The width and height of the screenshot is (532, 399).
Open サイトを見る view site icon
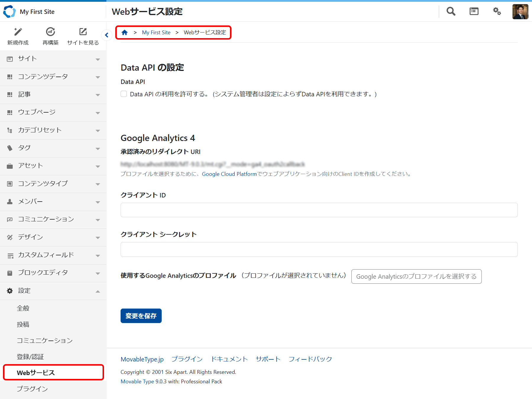[x=83, y=32]
